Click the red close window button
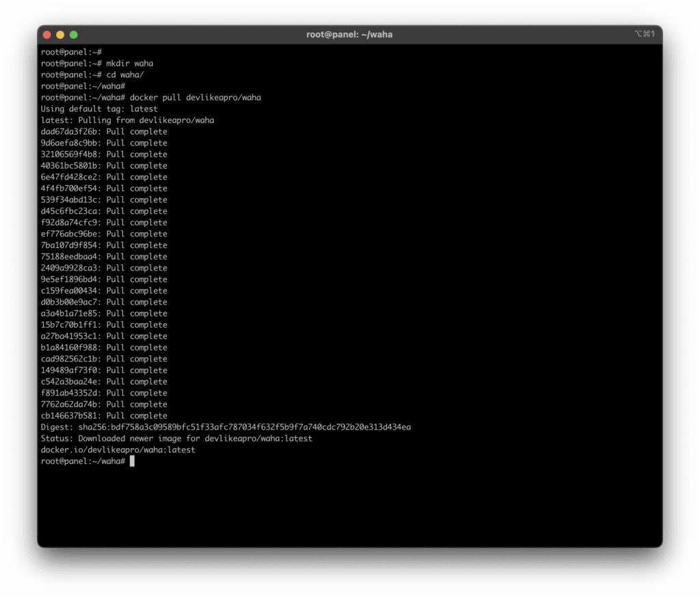Screen dimensions: 700x597 (47, 35)
